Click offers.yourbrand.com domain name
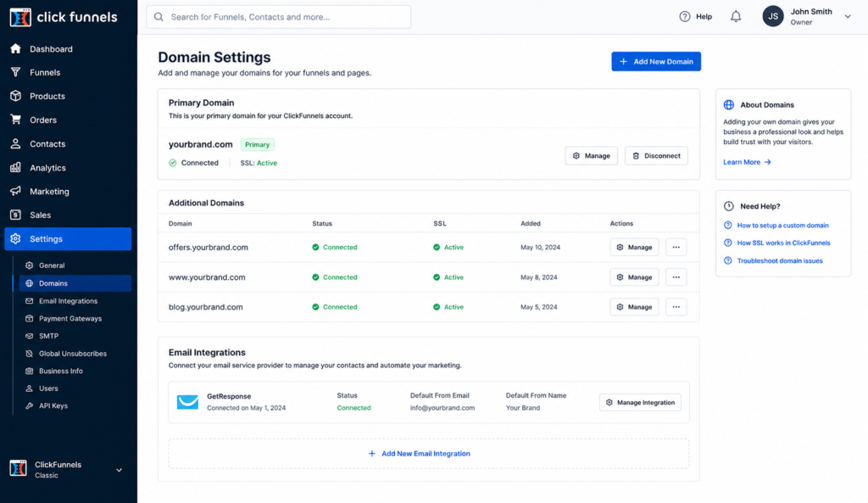The height and width of the screenshot is (503, 868). [209, 247]
